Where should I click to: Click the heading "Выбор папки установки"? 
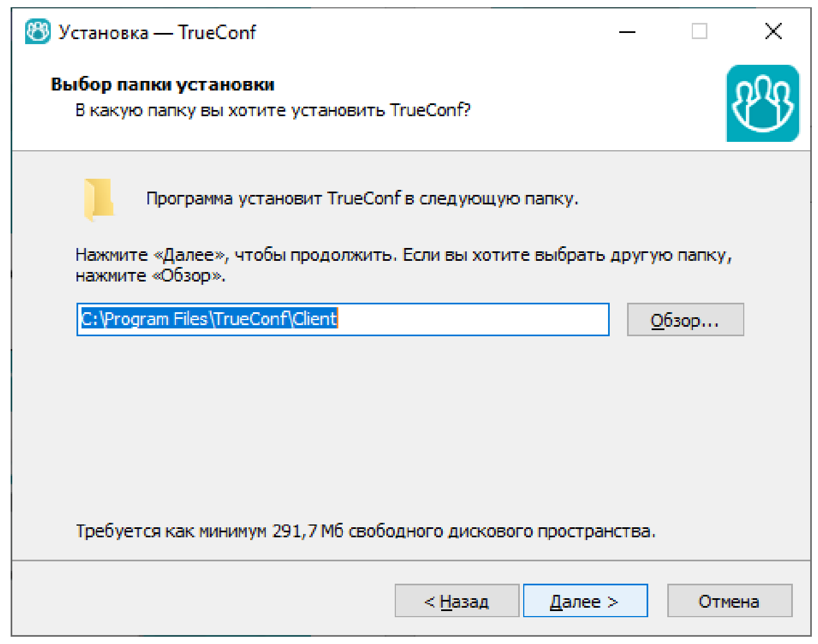pyautogui.click(x=162, y=84)
